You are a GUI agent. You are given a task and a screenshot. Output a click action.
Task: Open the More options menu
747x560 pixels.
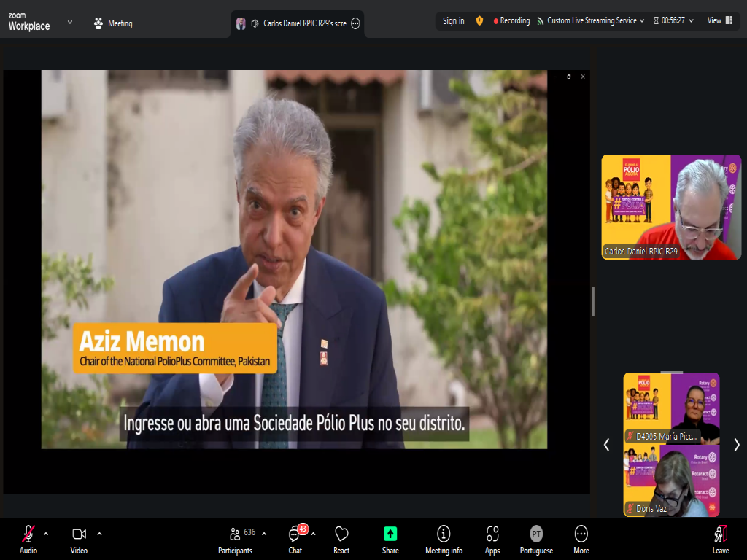point(581,538)
